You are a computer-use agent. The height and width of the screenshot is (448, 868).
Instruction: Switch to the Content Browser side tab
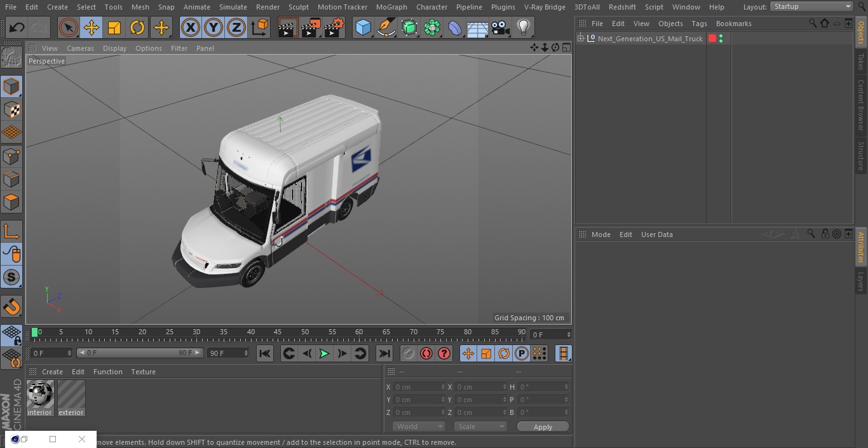point(861,104)
